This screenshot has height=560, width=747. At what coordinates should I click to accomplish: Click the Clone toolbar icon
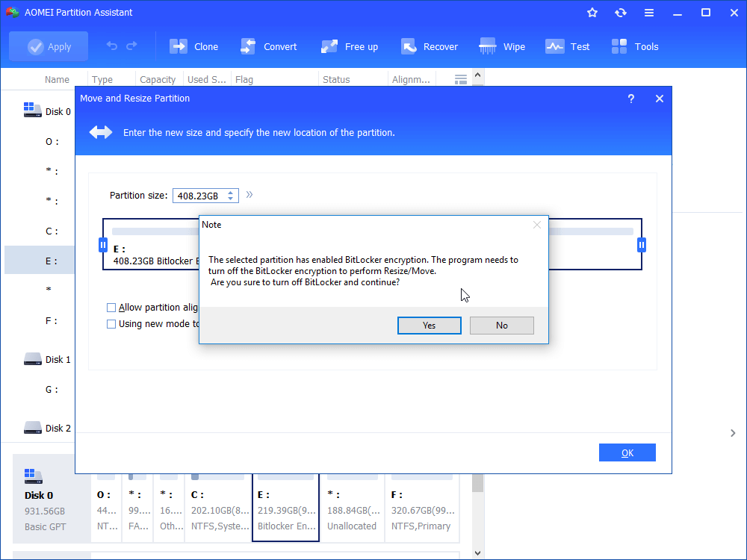pos(178,46)
